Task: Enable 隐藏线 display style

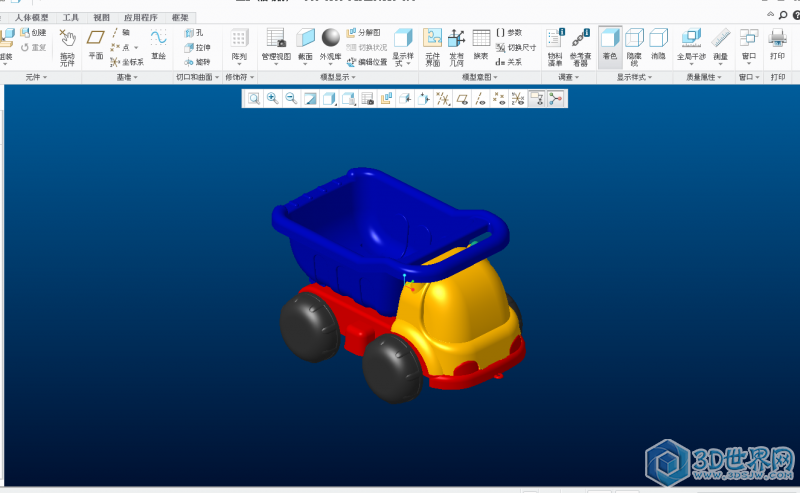Action: [x=634, y=47]
